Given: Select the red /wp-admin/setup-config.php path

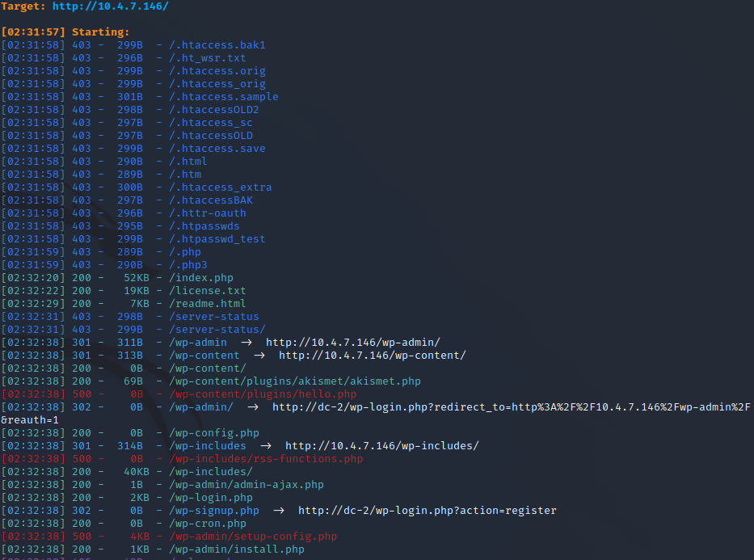Looking at the screenshot, I should click(x=253, y=537).
